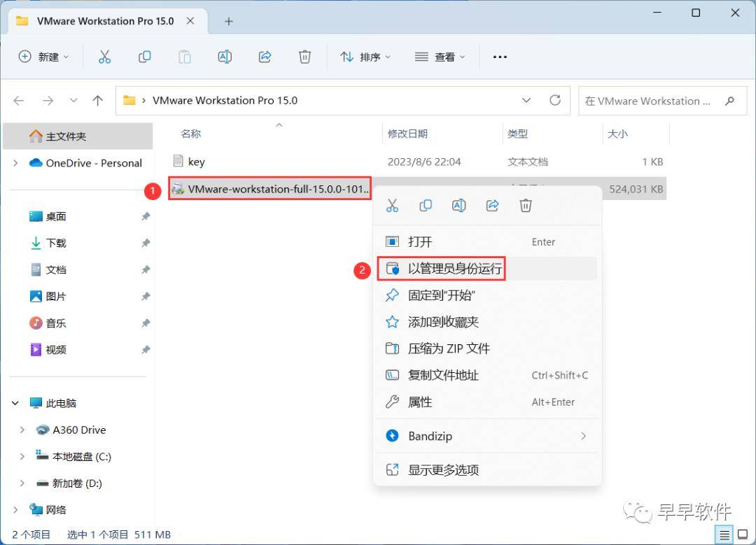The width and height of the screenshot is (756, 545).
Task: Unpin Downloads (下载) using its pin icon
Action: [x=146, y=243]
